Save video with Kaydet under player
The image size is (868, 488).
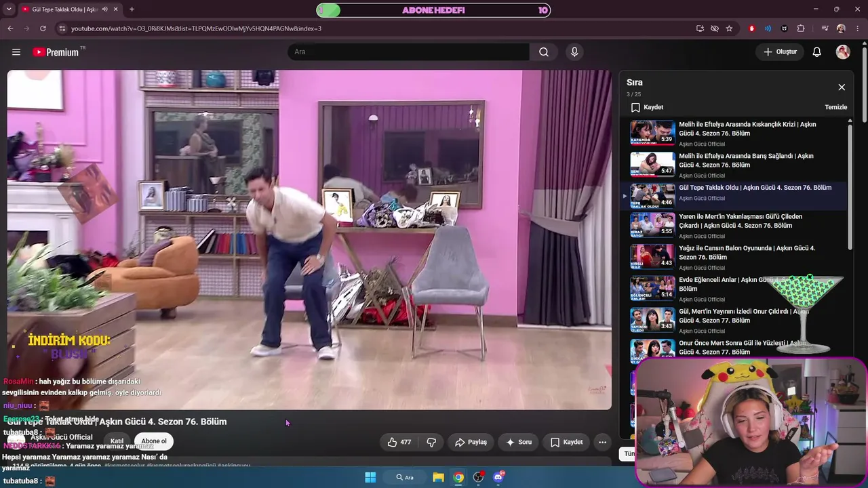click(x=566, y=442)
